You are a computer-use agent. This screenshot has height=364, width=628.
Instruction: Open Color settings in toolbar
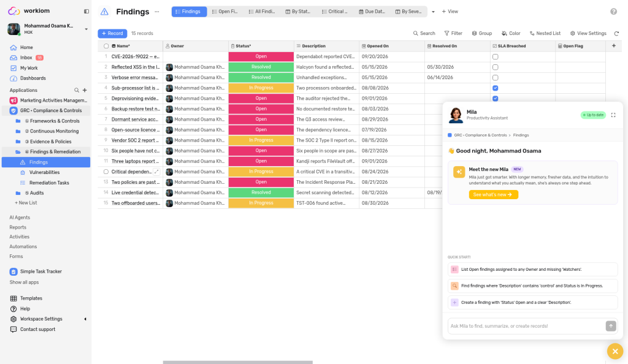pos(511,34)
